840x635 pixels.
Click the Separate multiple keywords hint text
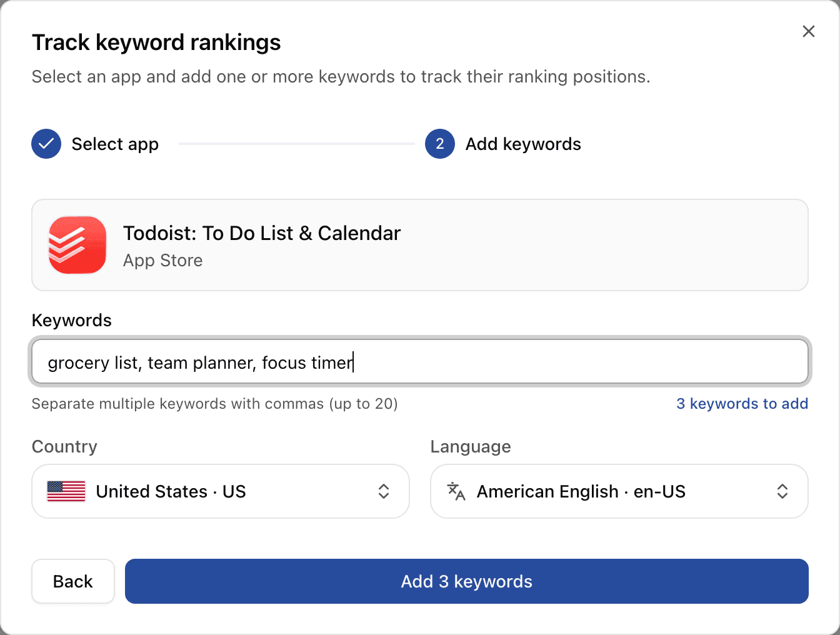click(215, 404)
